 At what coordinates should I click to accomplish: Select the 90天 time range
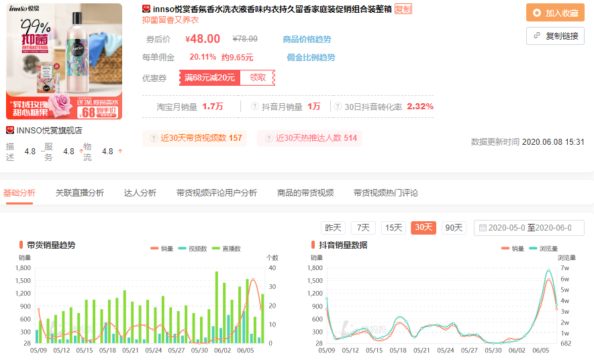click(454, 228)
